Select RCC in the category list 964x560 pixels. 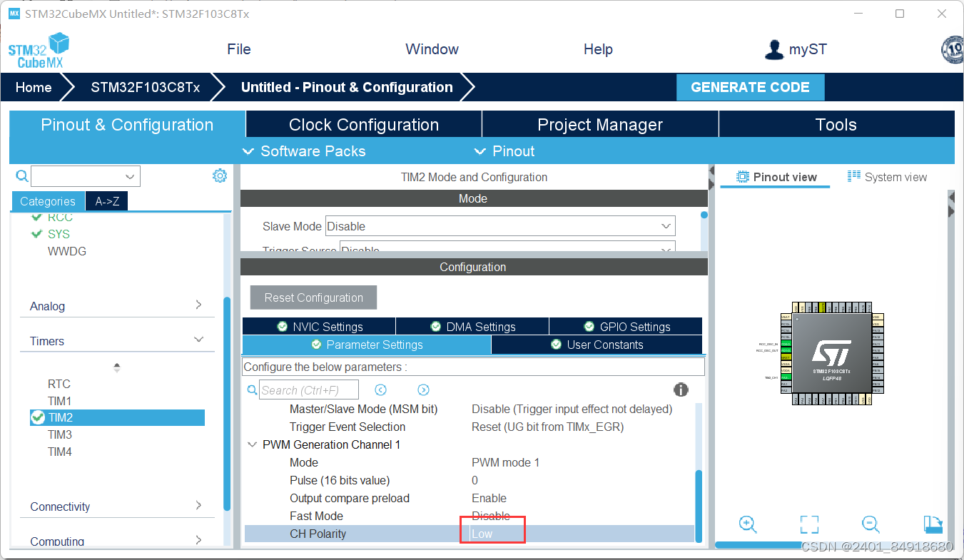[x=60, y=218]
